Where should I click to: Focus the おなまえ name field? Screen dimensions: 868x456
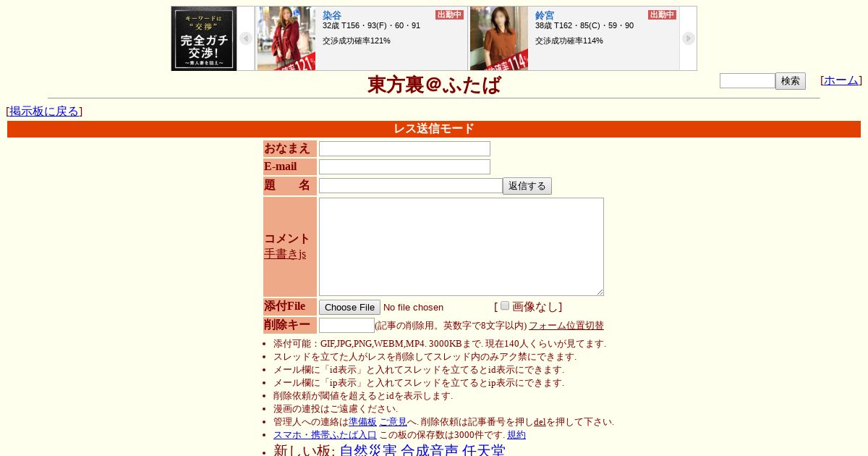404,148
